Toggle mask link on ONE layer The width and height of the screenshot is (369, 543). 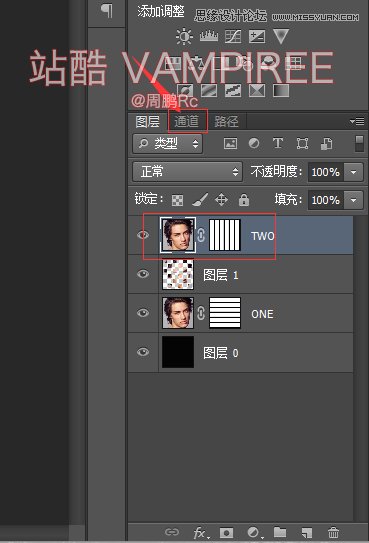[x=201, y=313]
